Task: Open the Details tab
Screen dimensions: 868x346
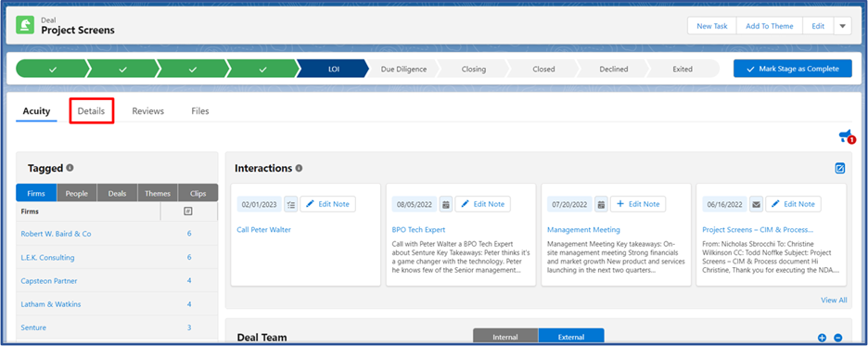Action: 91,111
